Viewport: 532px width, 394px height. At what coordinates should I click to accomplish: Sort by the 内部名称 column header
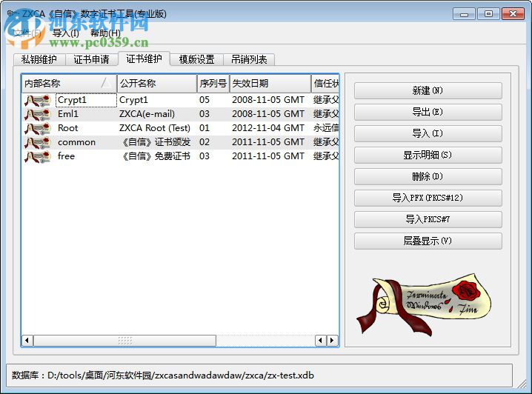pyautogui.click(x=69, y=84)
